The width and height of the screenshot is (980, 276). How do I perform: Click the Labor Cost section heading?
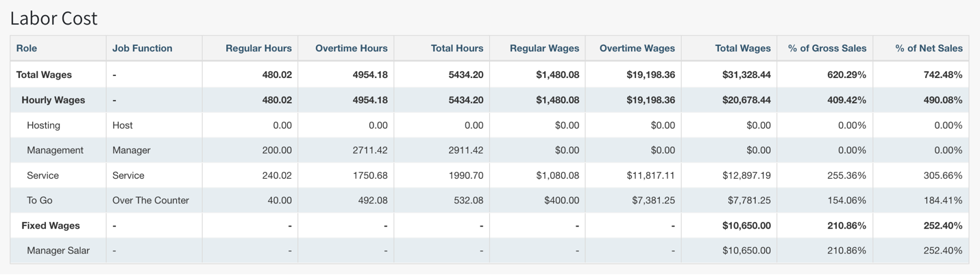54,18
